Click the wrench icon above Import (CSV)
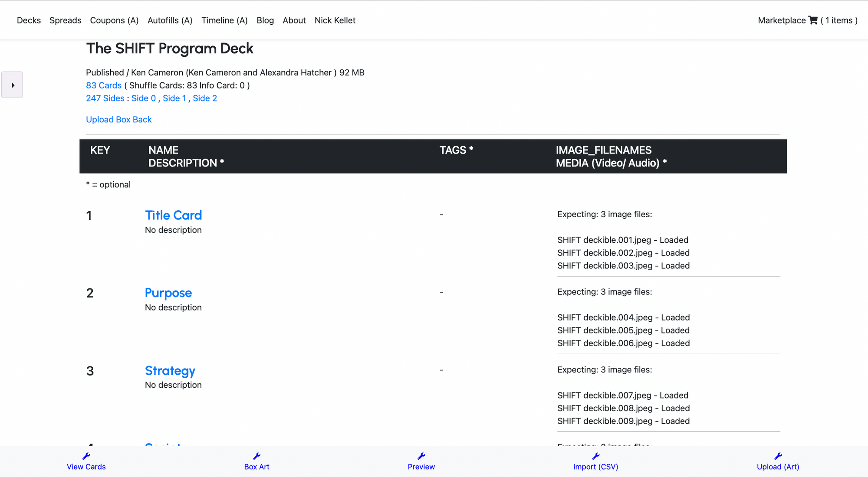 [596, 456]
